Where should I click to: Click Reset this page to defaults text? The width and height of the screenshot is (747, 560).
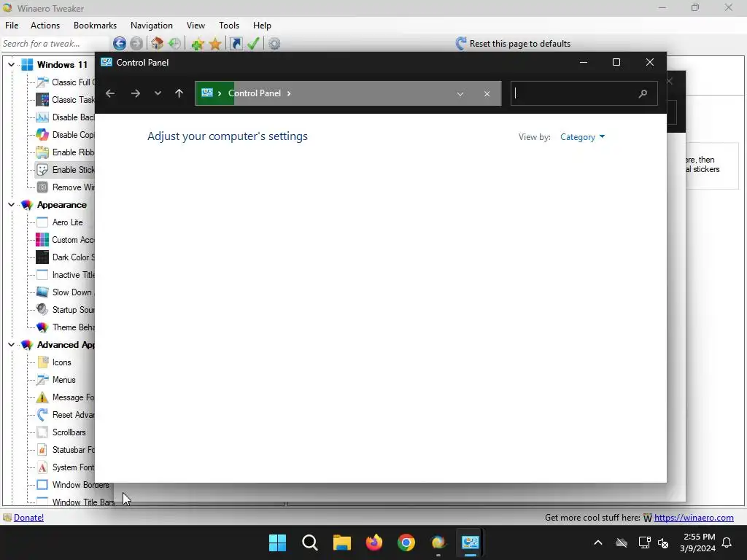point(519,44)
